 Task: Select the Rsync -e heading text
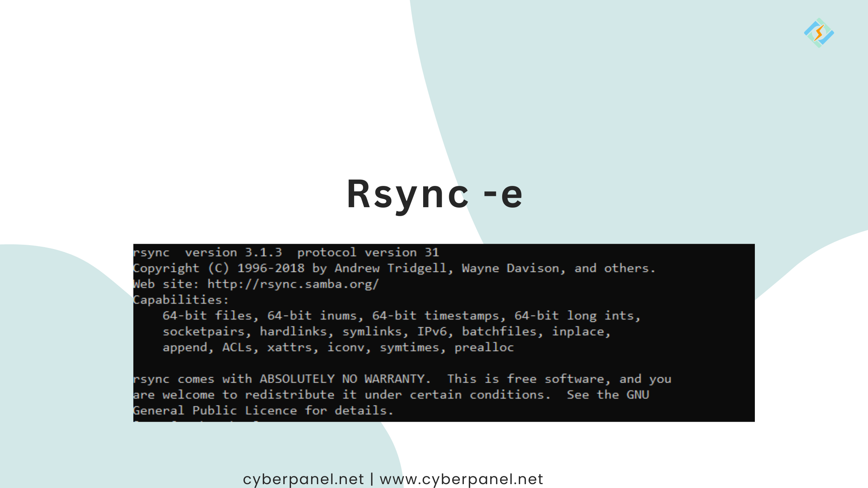[434, 194]
